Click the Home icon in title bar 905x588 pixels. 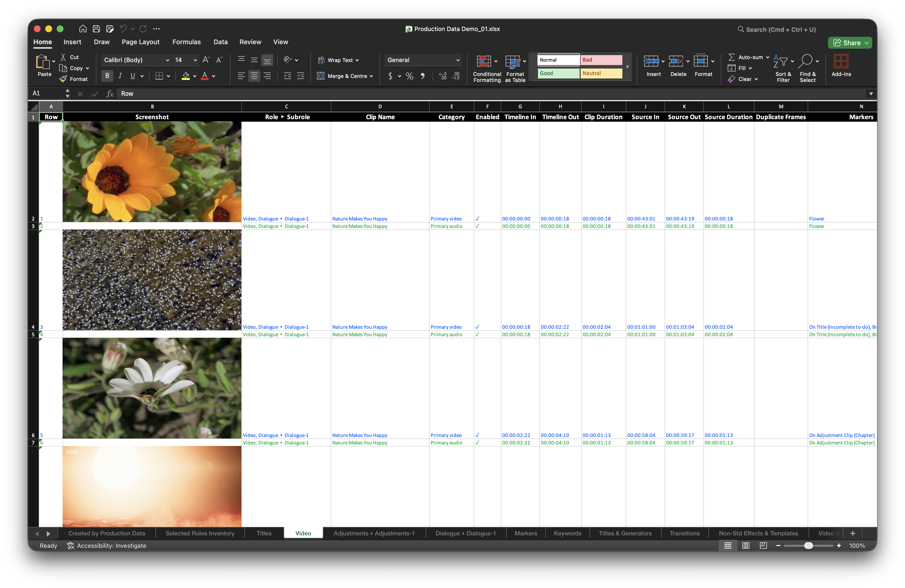tap(82, 29)
